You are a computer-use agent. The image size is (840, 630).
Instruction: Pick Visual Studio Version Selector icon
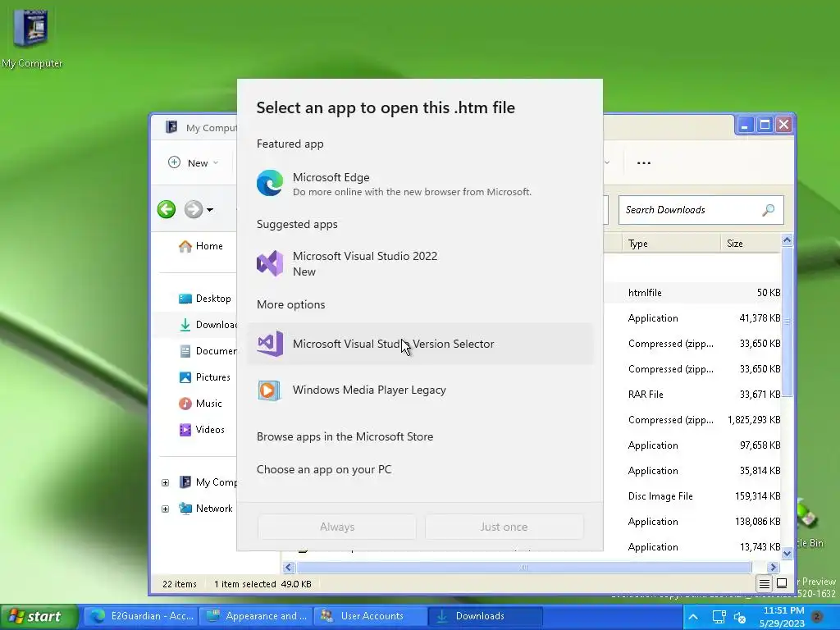click(269, 344)
